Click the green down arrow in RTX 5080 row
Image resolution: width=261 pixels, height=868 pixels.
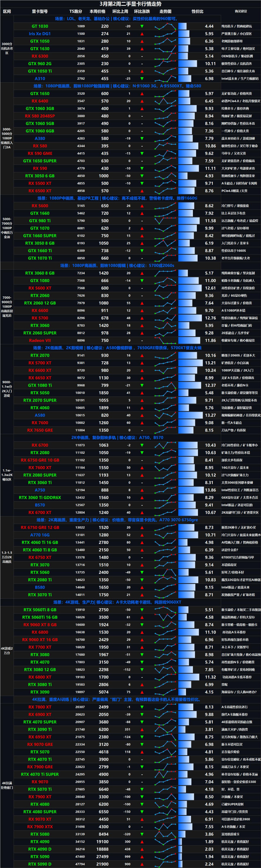pyautogui.click(x=142, y=834)
